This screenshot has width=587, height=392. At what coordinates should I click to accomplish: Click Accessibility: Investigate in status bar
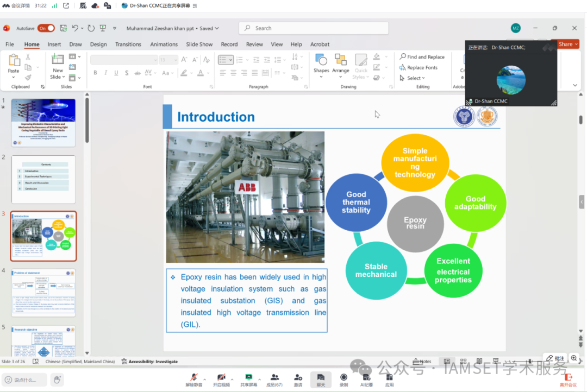click(149, 362)
